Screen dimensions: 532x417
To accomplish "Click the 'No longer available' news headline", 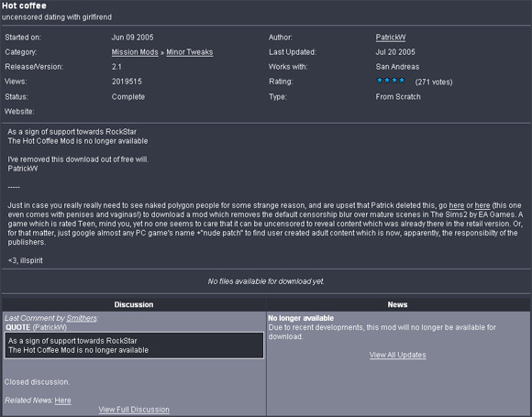I will coord(301,318).
